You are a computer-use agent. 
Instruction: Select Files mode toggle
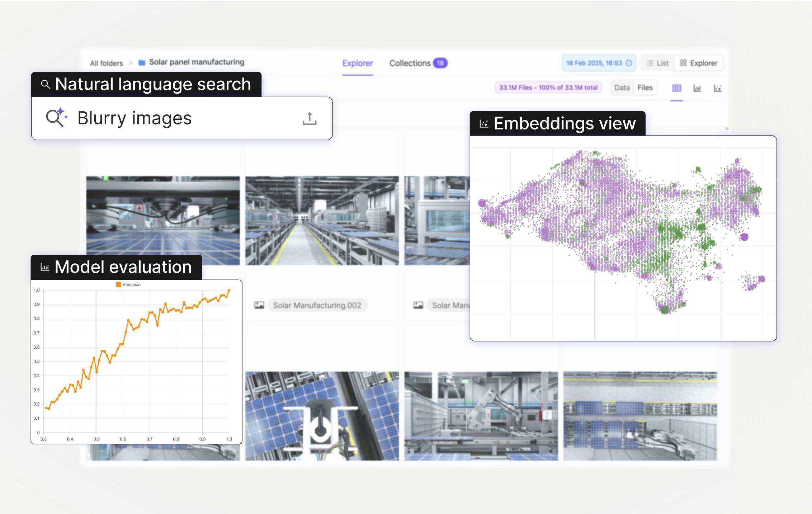click(645, 88)
